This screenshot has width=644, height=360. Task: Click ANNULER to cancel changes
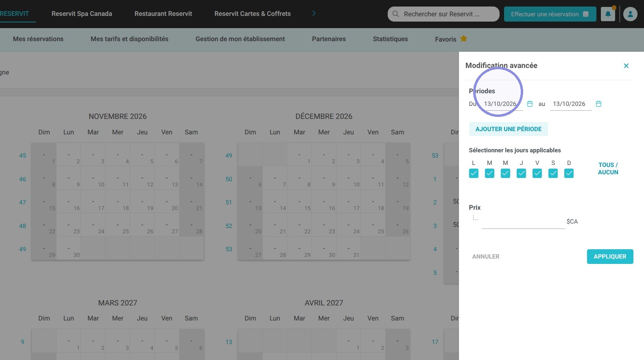pos(486,257)
